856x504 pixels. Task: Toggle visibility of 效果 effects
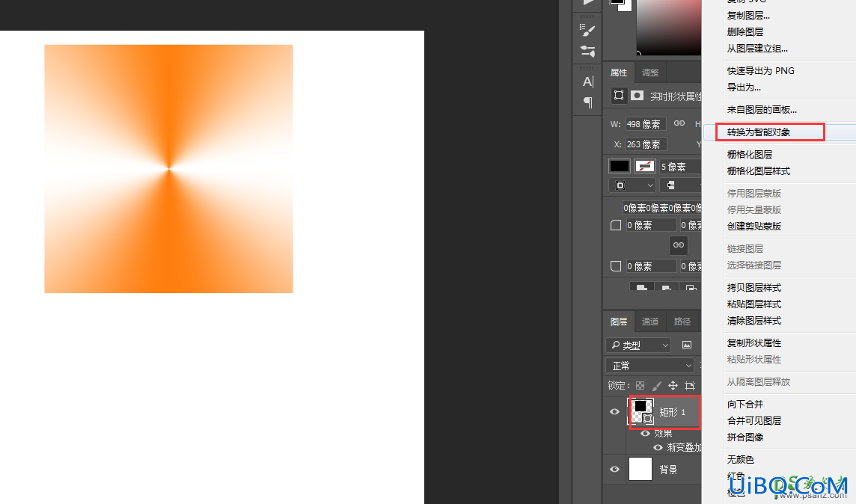[x=645, y=433]
